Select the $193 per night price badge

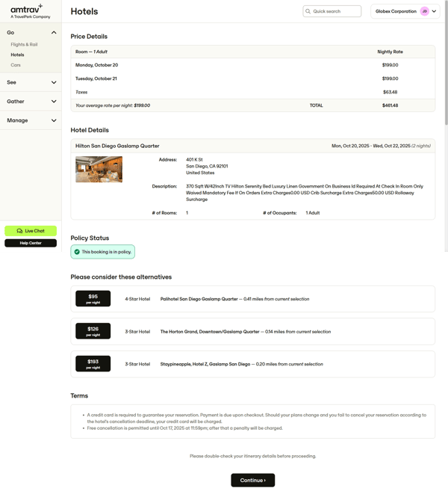93,364
